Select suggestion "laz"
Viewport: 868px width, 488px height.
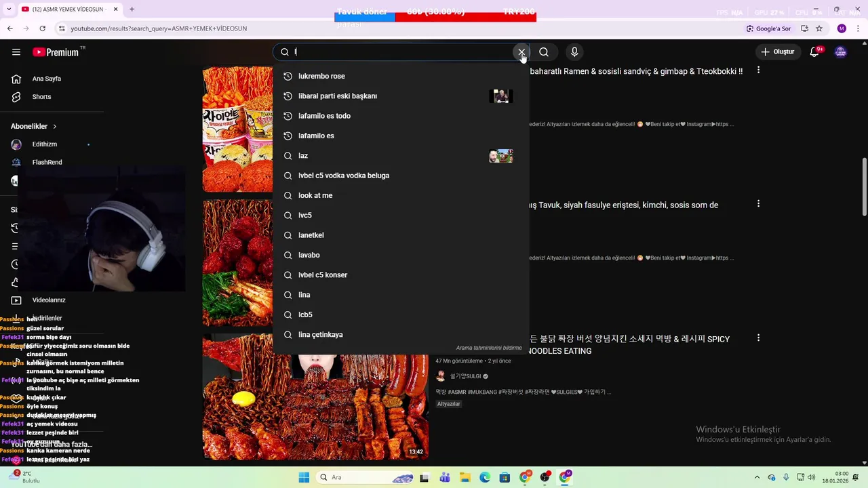tap(400, 156)
